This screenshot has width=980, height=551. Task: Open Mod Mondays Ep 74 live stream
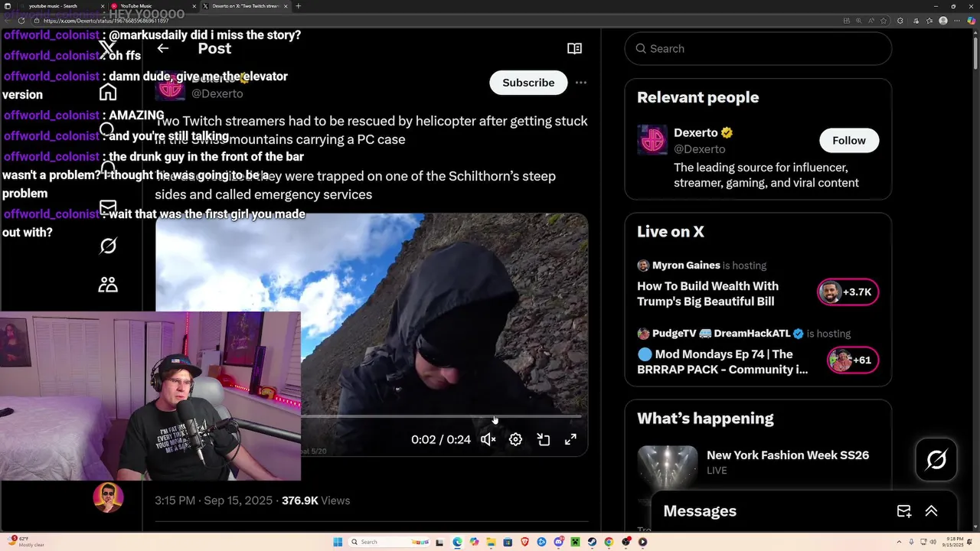(722, 362)
